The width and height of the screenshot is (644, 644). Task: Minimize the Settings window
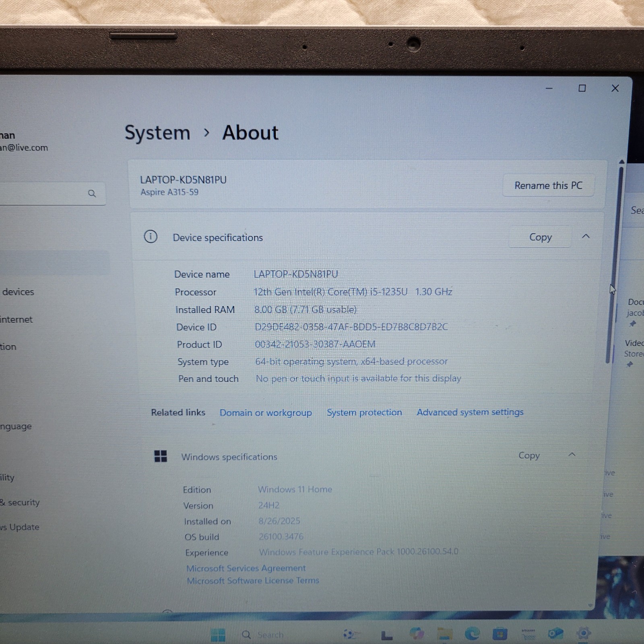(549, 88)
